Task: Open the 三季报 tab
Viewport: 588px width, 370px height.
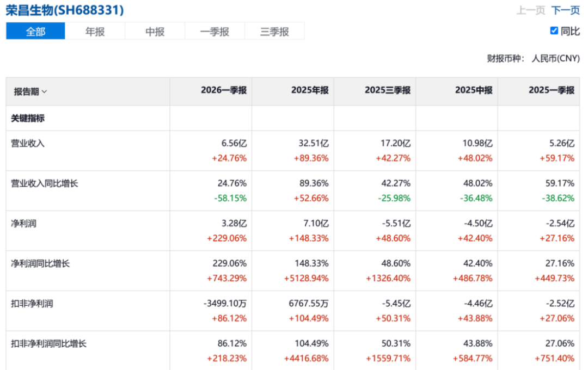Action: click(274, 32)
